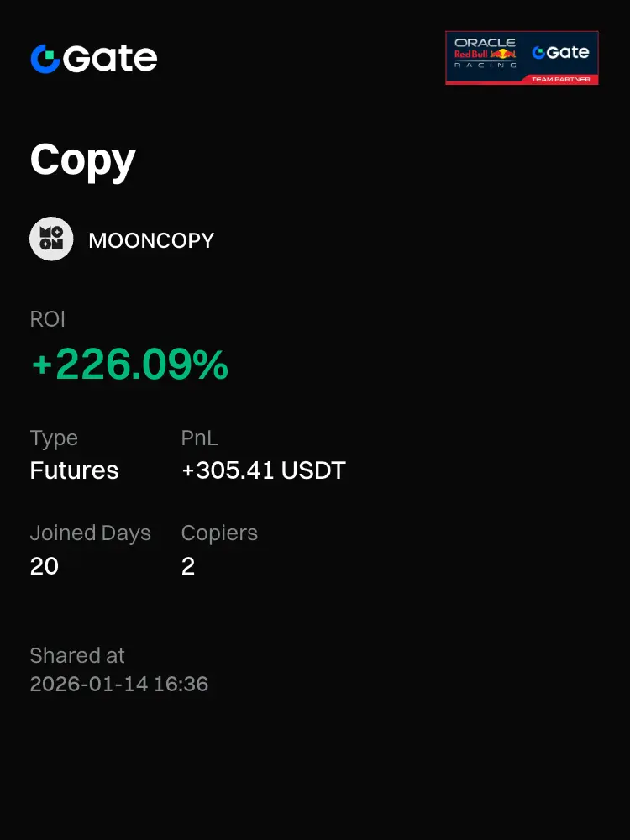Click the +226.09% ROI value
The height and width of the screenshot is (840, 630).
click(x=130, y=365)
